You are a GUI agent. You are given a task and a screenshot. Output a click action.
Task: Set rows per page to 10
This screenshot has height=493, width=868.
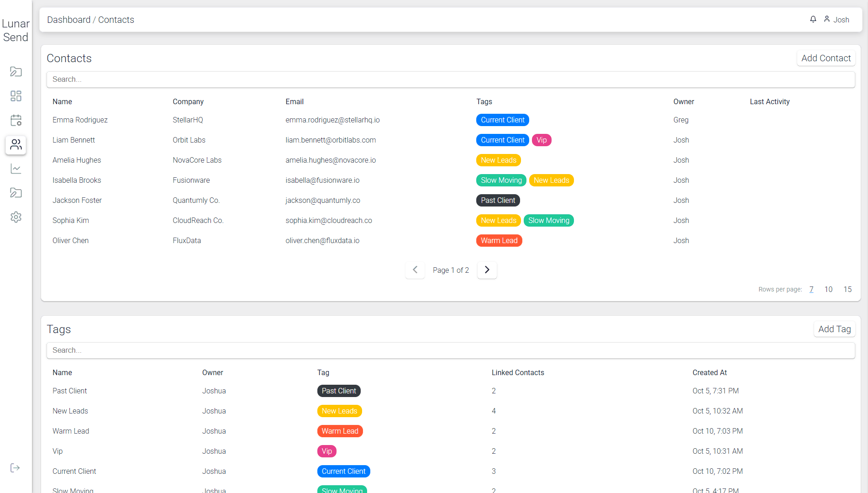click(x=828, y=289)
